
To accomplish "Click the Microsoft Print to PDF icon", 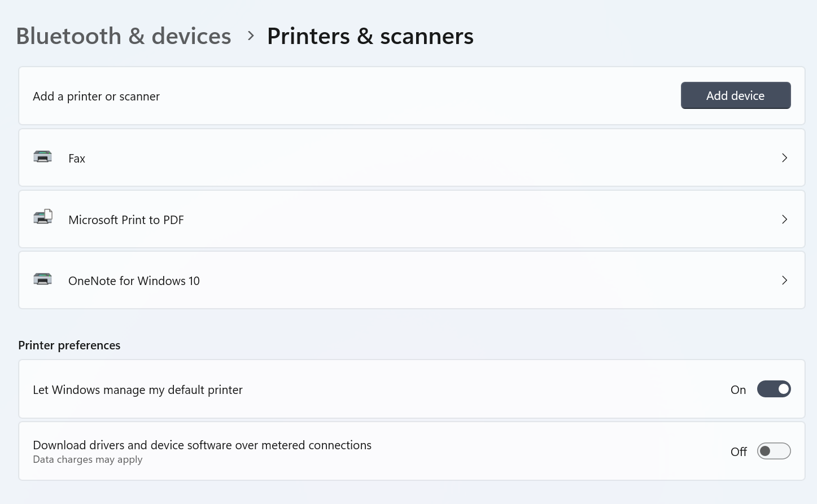I will coord(43,217).
